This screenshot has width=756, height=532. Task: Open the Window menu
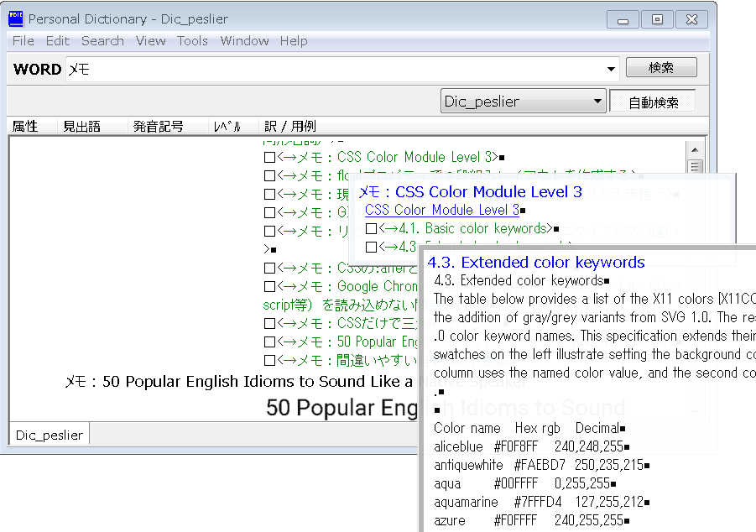coord(244,40)
